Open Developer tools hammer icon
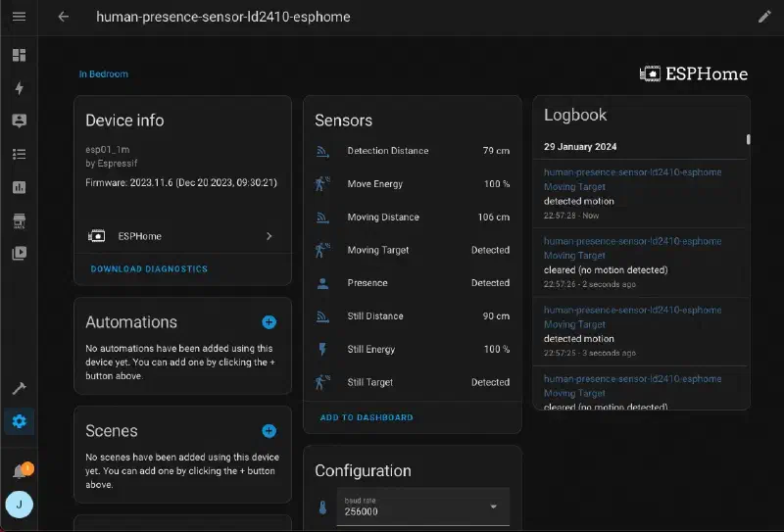 coord(19,388)
